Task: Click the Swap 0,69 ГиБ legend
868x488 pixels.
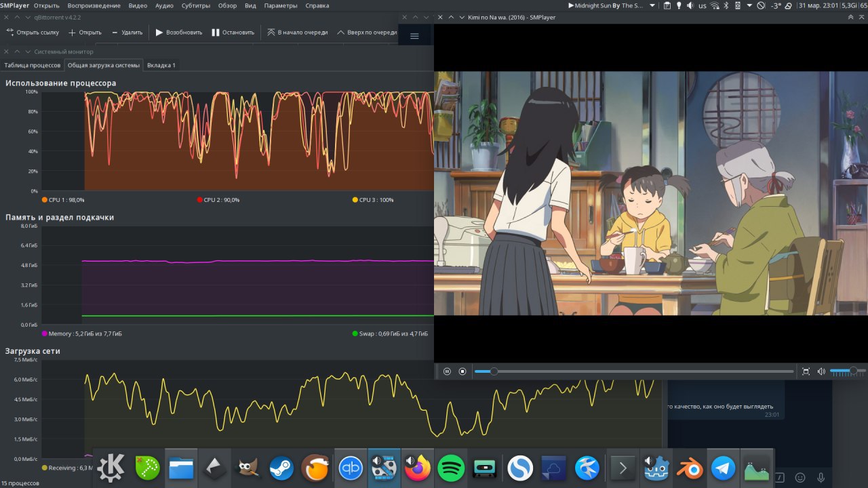Action: point(390,333)
